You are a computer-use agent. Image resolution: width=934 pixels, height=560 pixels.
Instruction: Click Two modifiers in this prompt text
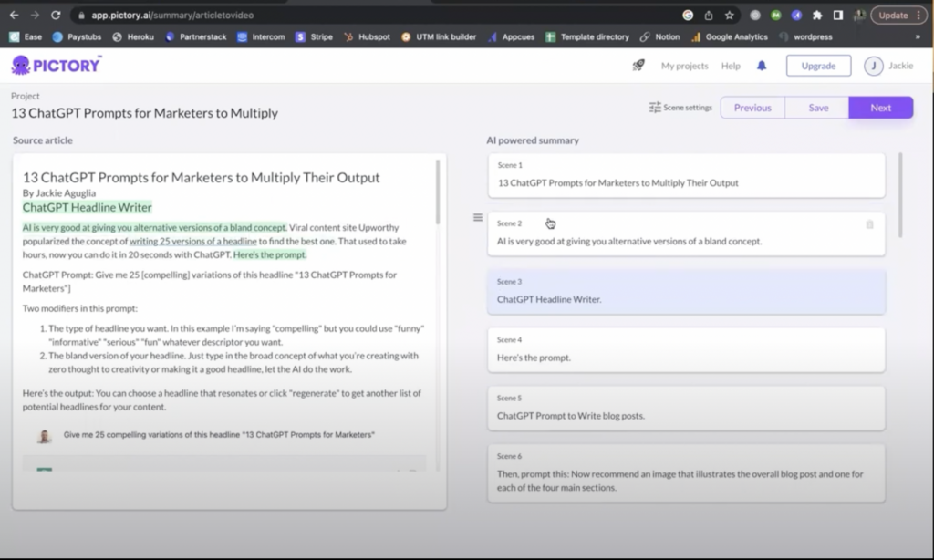coord(80,308)
